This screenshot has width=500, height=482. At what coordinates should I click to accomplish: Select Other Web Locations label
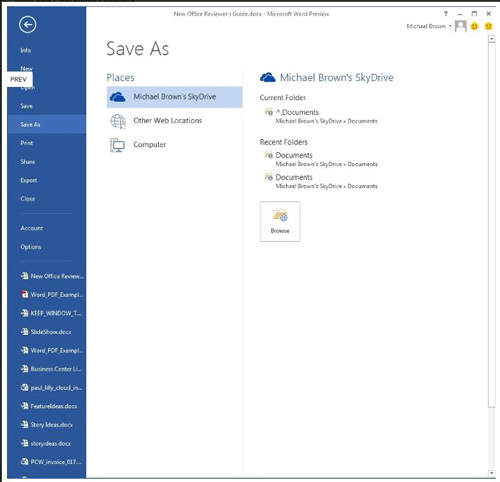(x=168, y=121)
